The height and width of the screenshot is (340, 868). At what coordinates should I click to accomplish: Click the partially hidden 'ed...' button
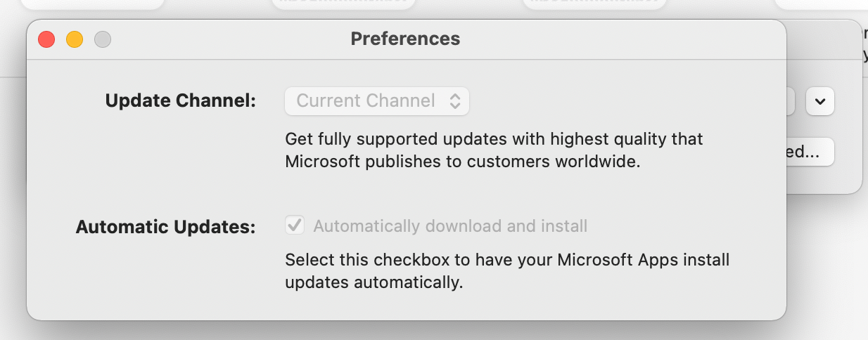pyautogui.click(x=810, y=152)
